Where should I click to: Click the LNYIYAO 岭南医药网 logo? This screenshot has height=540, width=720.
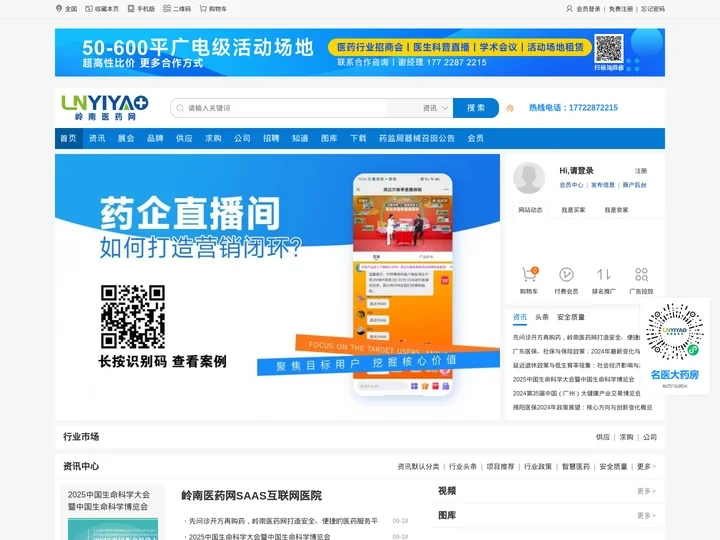coord(105,107)
